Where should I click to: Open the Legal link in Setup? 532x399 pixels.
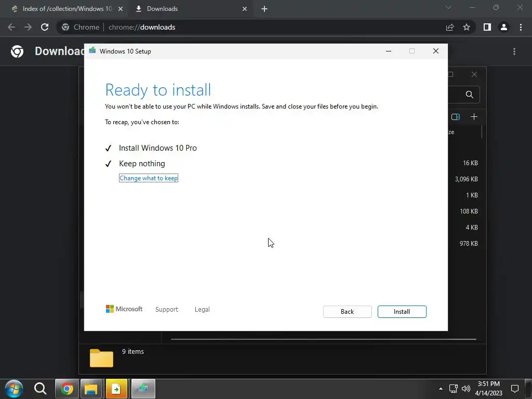tap(202, 310)
